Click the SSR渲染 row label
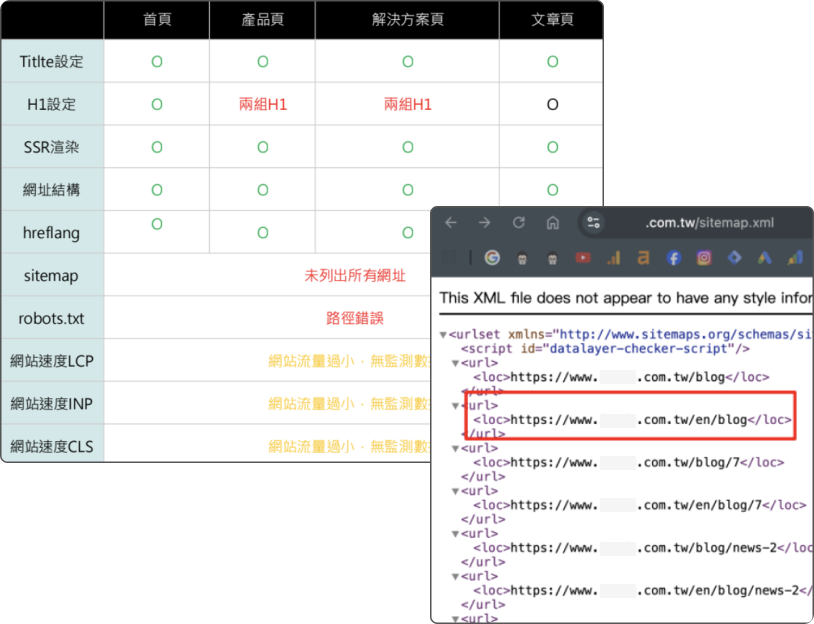814x624 pixels. 51,147
